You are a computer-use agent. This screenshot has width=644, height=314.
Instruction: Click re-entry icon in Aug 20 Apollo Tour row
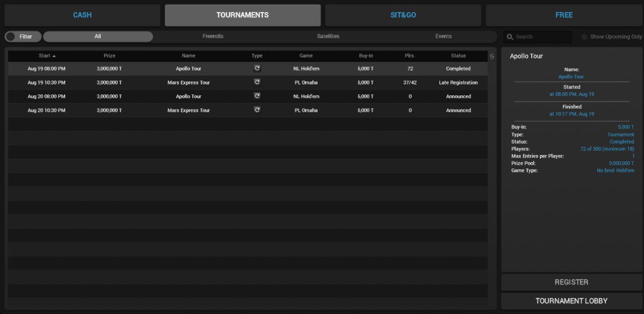point(257,96)
